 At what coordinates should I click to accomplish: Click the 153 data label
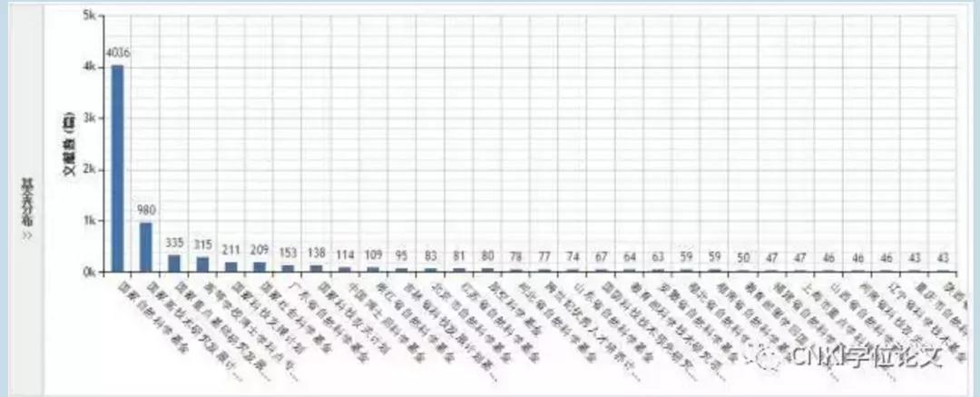288,253
